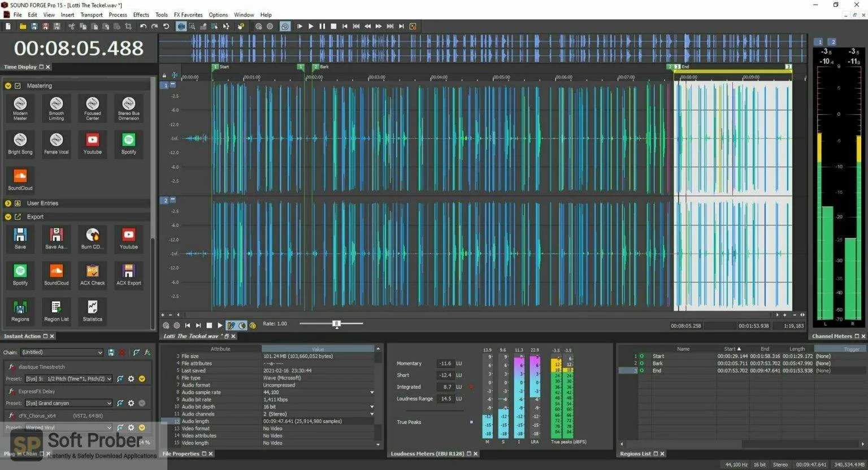The height and width of the screenshot is (470, 868).
Task: Click Stop in the main transport toolbar
Action: 333,27
